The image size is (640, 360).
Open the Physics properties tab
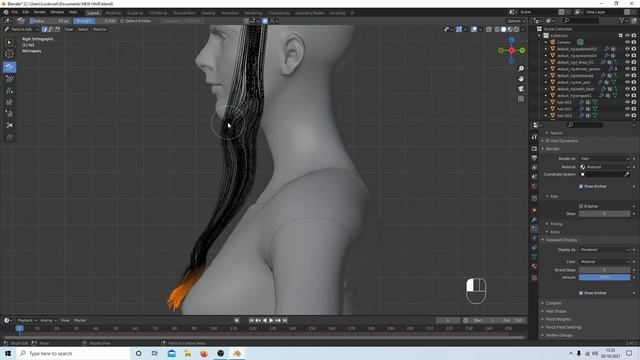(x=534, y=238)
